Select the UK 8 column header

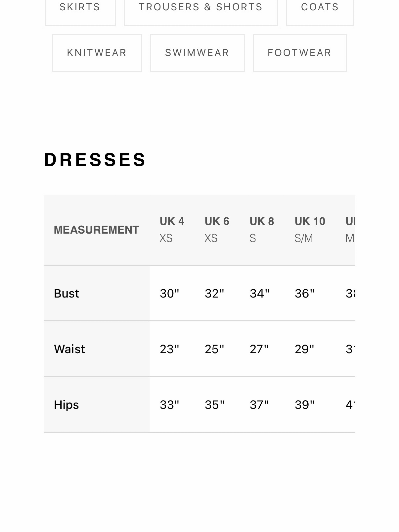(262, 230)
